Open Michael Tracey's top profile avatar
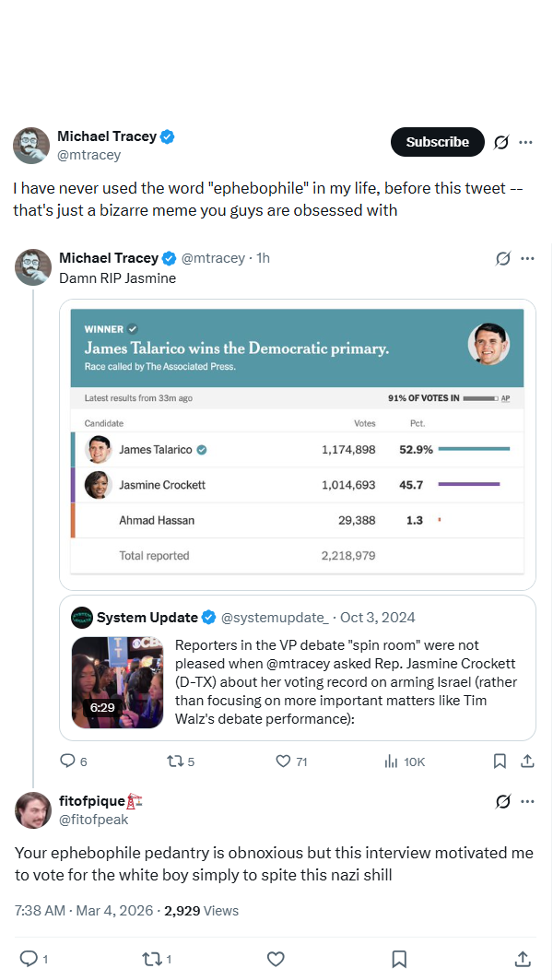Image resolution: width=553 pixels, height=980 pixels. (x=31, y=146)
